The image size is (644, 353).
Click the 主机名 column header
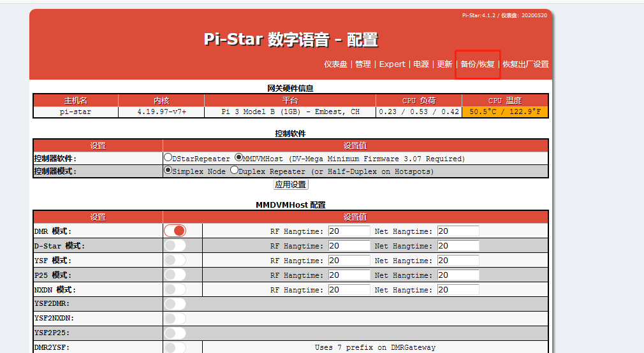point(76,101)
